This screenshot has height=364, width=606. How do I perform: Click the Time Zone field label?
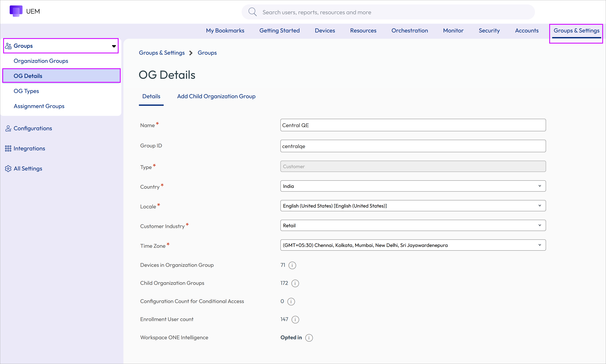[153, 246]
